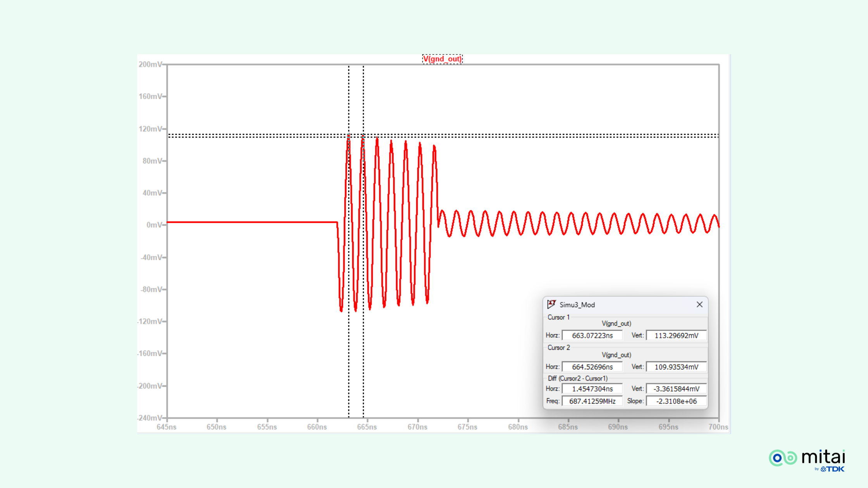
Task: Click the 200mV vertical axis label
Action: 150,64
